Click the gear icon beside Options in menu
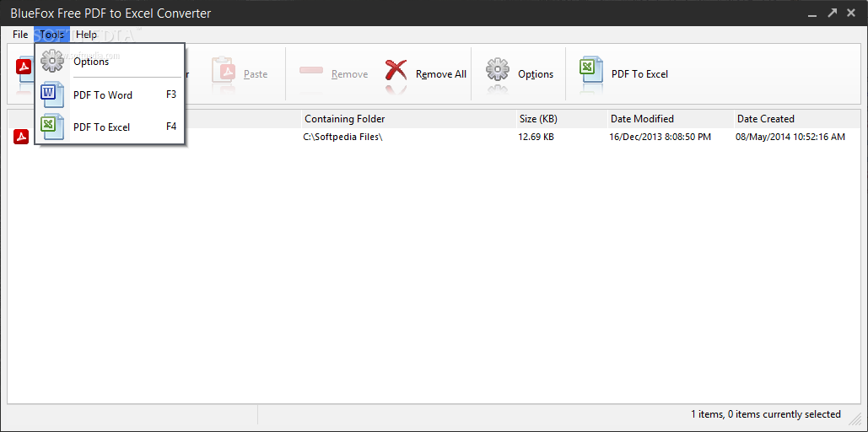Image resolution: width=868 pixels, height=432 pixels. coord(52,61)
